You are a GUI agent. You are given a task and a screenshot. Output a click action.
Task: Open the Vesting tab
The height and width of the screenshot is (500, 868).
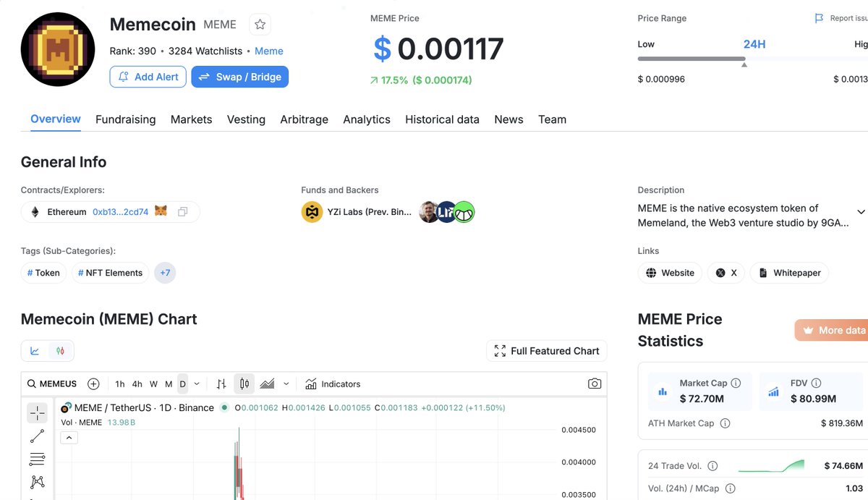(246, 119)
